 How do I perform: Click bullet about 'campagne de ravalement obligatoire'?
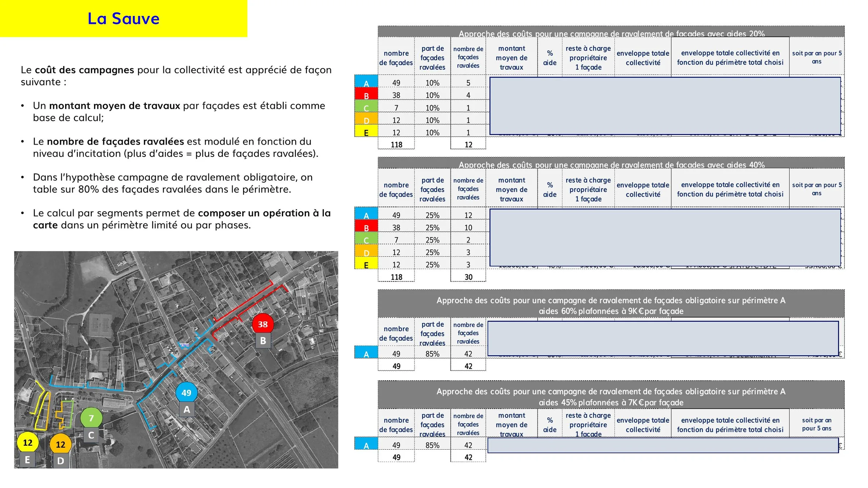pos(173,183)
